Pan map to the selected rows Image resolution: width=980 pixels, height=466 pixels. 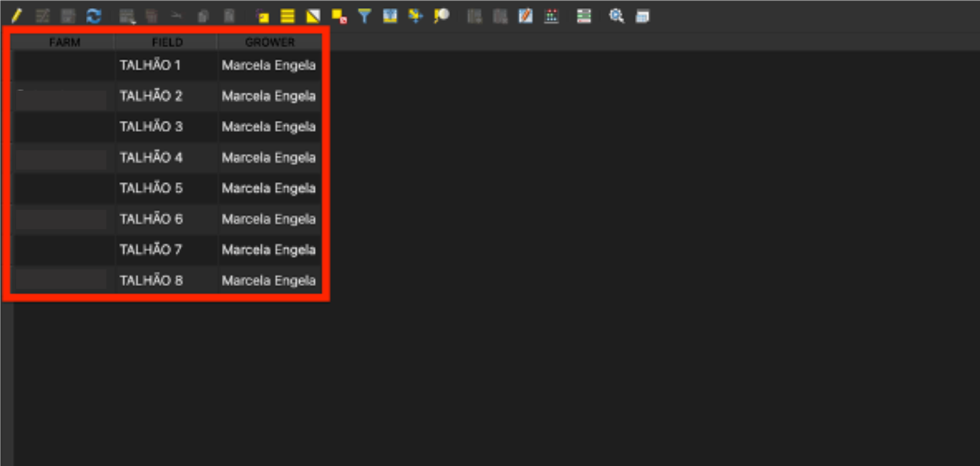click(416, 16)
